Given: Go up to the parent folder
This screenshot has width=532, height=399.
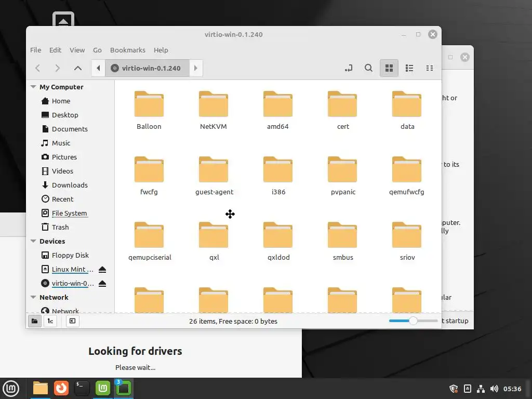Looking at the screenshot, I should (x=78, y=68).
